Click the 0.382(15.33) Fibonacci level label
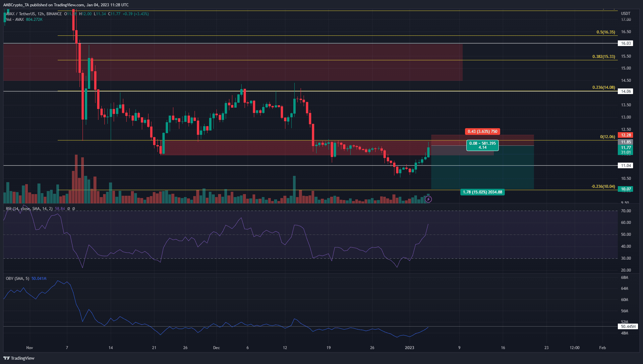643x364 pixels. 604,57
